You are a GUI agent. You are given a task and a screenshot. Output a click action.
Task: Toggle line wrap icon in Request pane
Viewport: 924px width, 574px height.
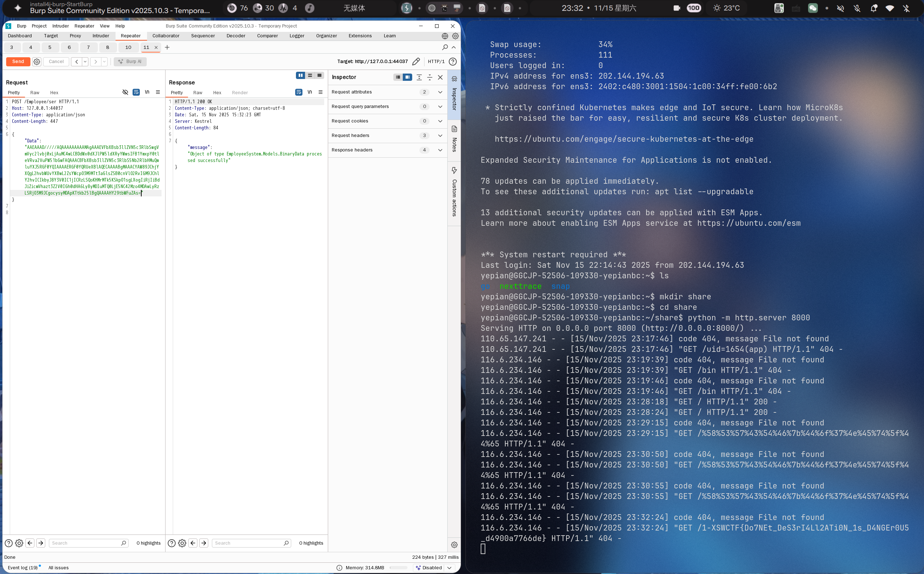[x=136, y=92]
